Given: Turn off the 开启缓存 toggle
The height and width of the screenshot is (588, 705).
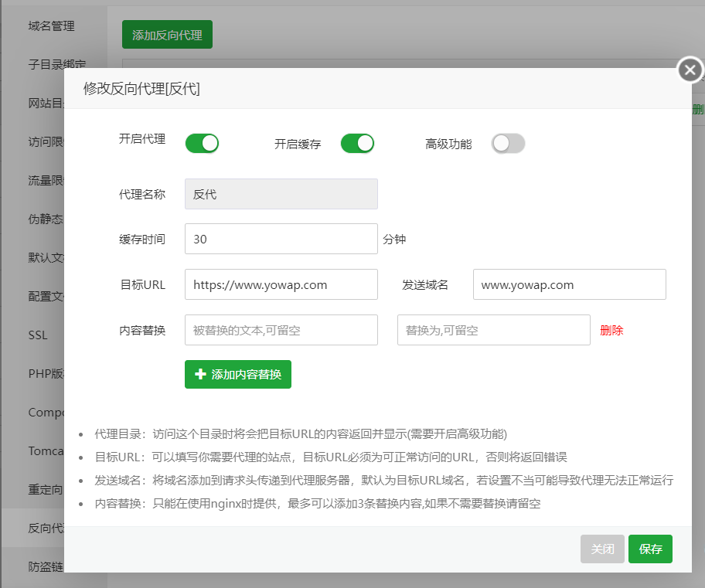Looking at the screenshot, I should click(357, 143).
